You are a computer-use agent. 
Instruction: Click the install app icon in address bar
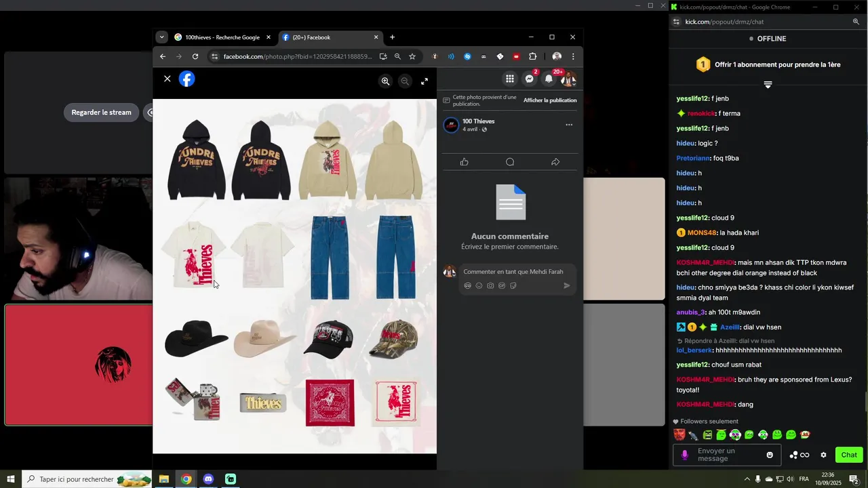(383, 57)
